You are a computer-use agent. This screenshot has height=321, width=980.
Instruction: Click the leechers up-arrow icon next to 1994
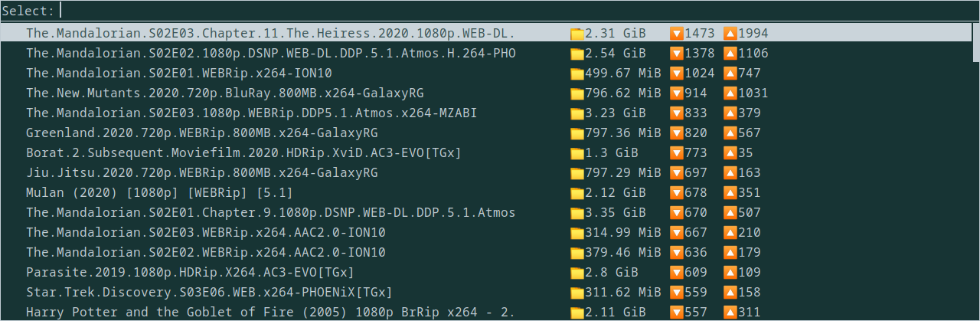730,34
